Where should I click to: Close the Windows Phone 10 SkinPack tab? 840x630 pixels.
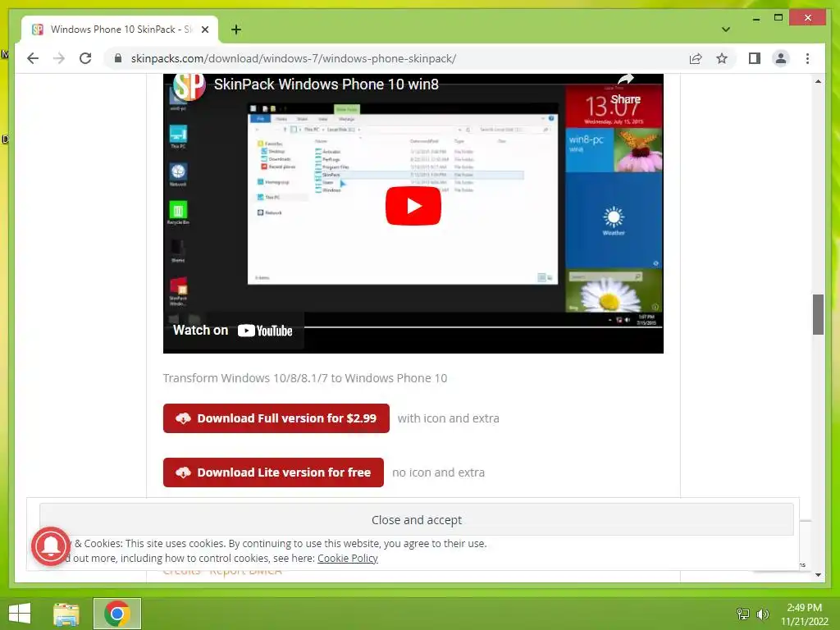[x=204, y=30]
